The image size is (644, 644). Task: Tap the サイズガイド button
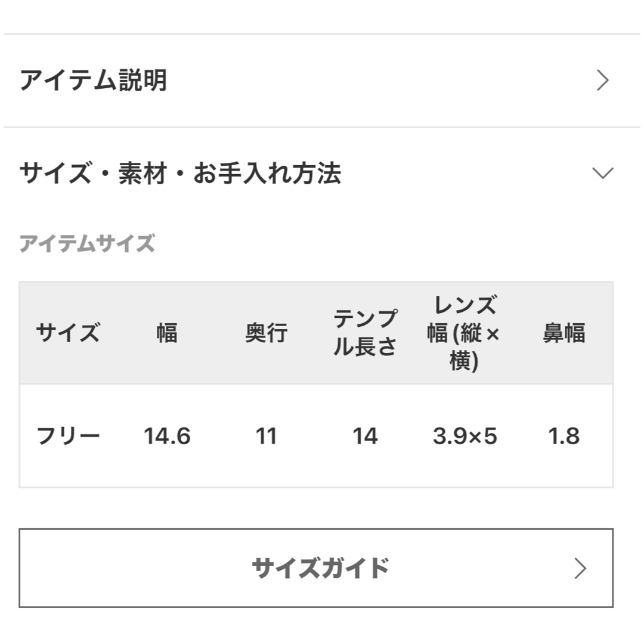tap(316, 568)
